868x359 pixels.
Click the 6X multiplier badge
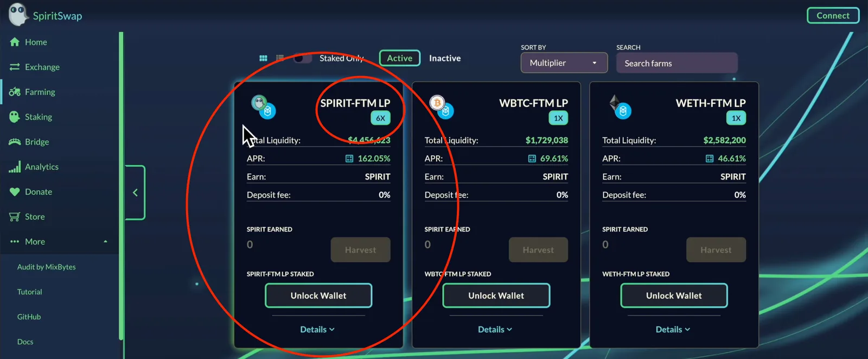(x=380, y=118)
